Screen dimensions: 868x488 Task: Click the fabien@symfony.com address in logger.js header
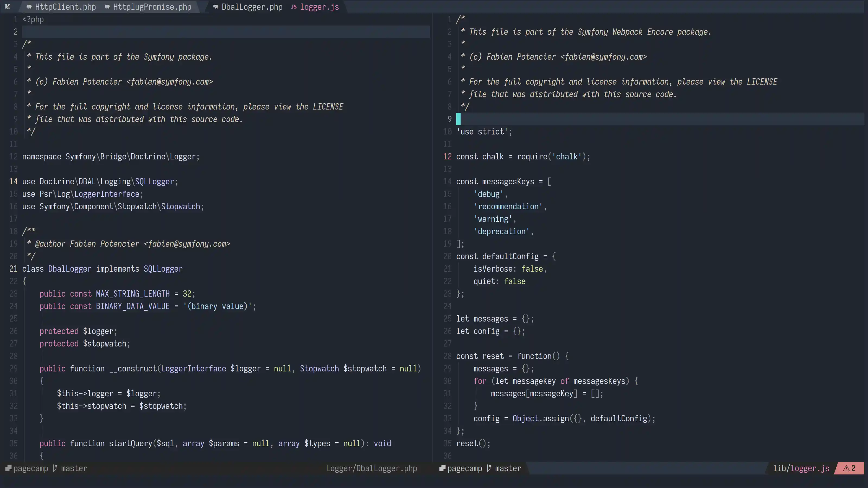pyautogui.click(x=604, y=57)
